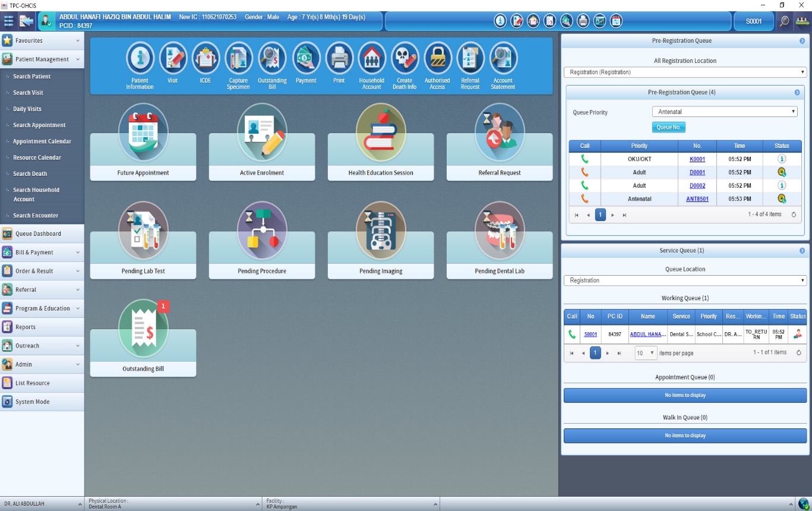
Task: Click the magnifier search icon at top right
Action: 784,21
